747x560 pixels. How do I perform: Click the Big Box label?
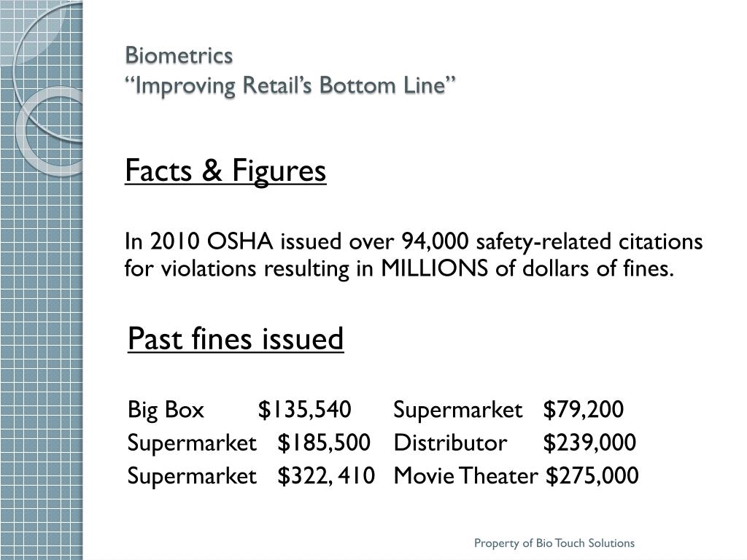tap(166, 410)
